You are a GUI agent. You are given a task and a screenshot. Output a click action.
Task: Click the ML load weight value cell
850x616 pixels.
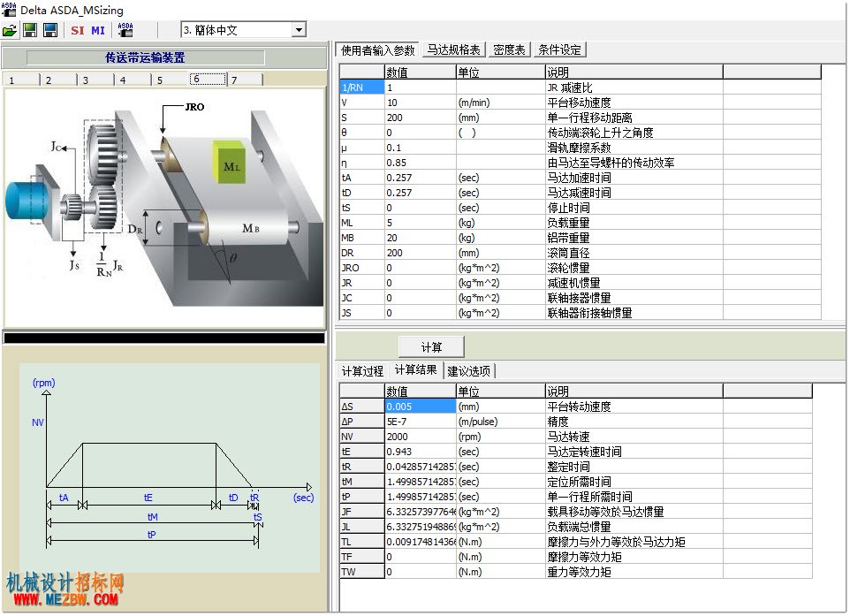pos(420,223)
